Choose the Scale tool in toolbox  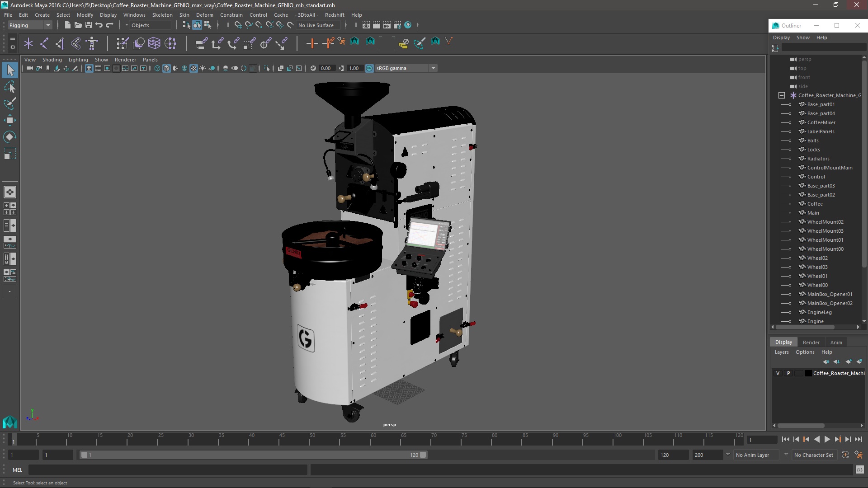click(x=10, y=154)
